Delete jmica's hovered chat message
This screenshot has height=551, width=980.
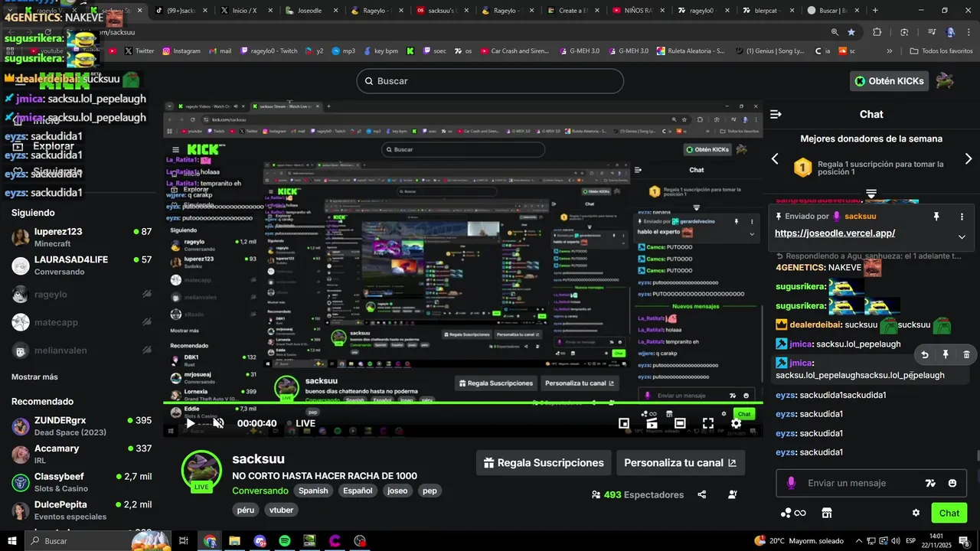coord(966,354)
